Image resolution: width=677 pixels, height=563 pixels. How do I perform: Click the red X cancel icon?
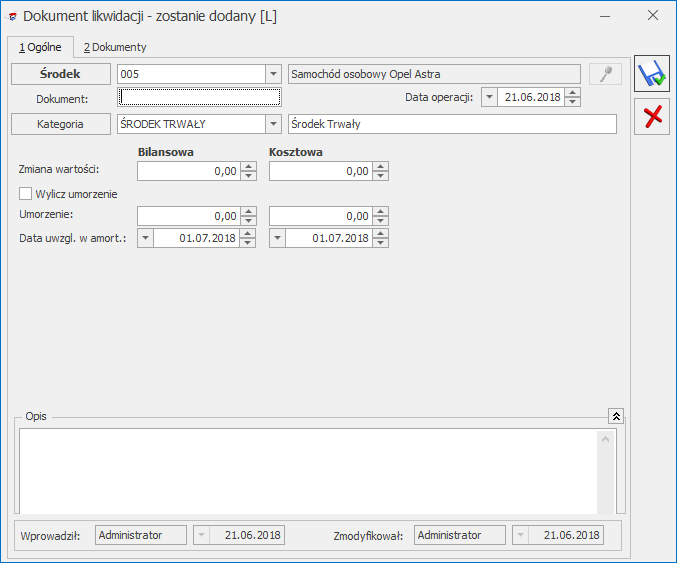click(651, 116)
